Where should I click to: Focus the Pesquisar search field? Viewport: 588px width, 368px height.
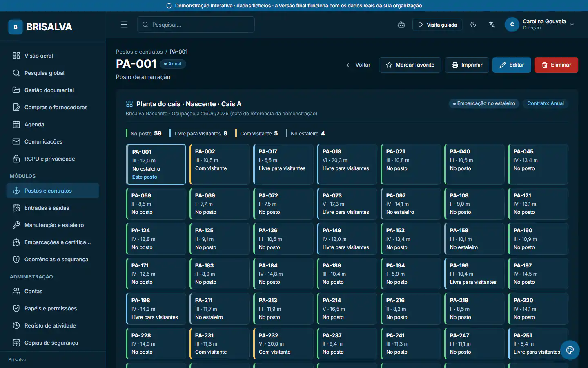tap(196, 25)
